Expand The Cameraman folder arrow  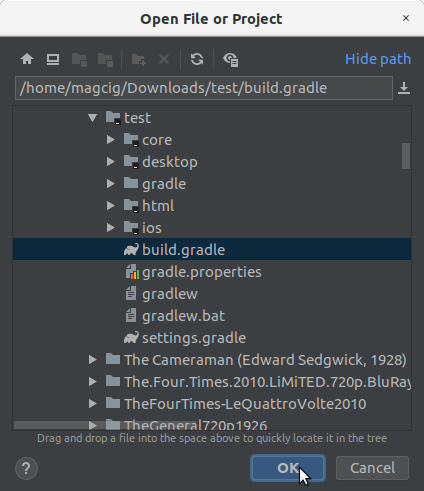[93, 360]
